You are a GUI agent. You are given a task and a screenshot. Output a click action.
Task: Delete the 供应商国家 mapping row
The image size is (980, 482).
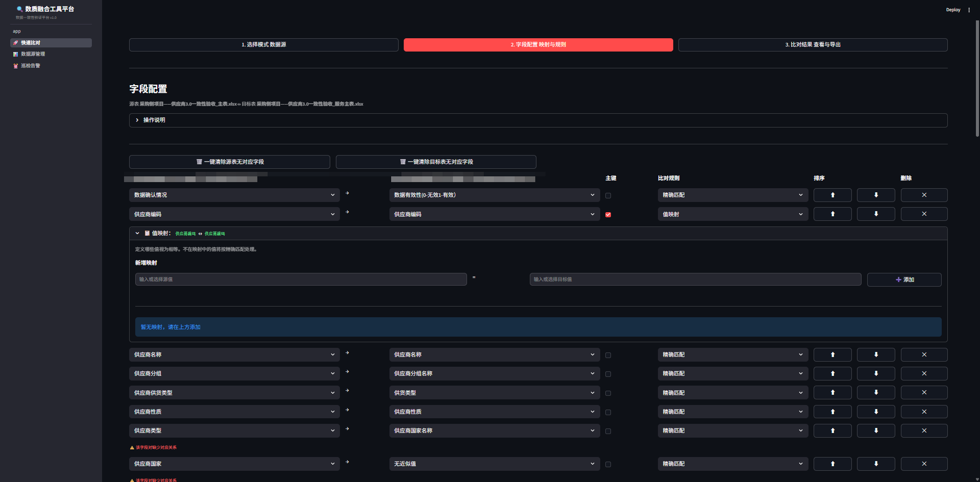click(x=923, y=464)
